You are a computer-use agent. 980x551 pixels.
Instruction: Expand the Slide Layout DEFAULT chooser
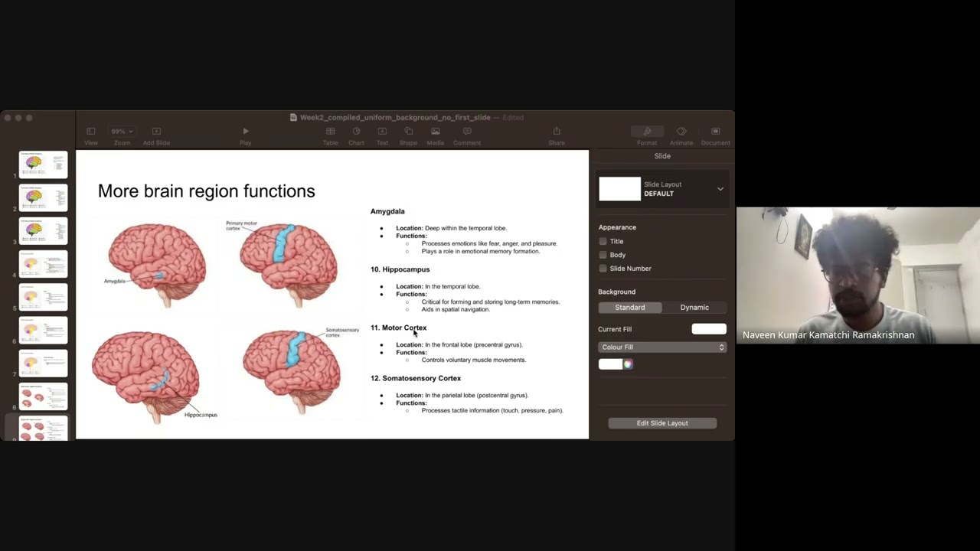[x=720, y=189]
